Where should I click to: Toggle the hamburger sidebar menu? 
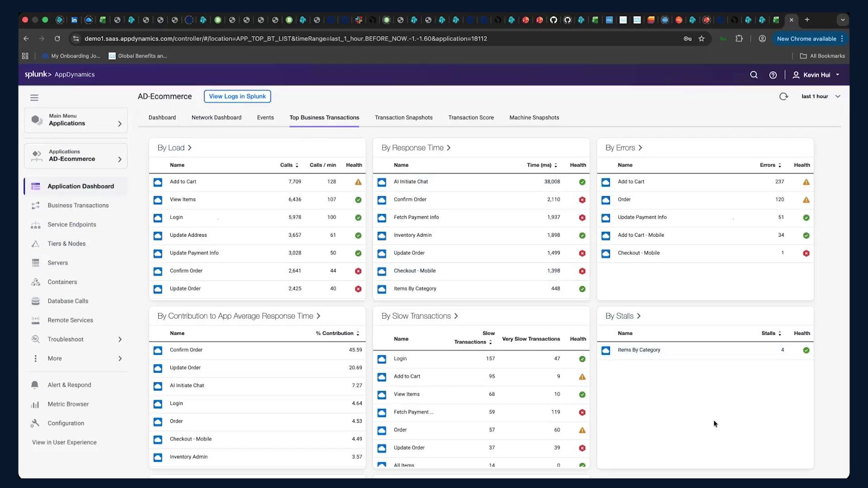click(34, 98)
